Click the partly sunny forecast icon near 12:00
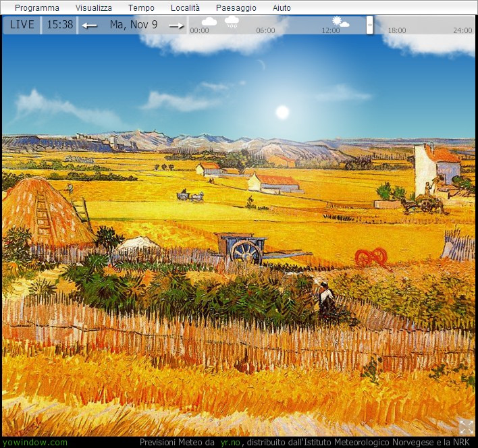Viewport: 478px width, 448px height. pos(340,22)
